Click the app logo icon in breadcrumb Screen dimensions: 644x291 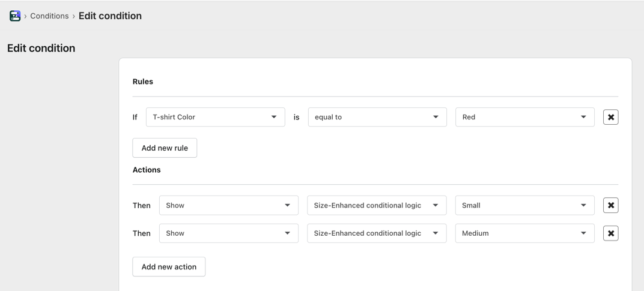pyautogui.click(x=15, y=16)
